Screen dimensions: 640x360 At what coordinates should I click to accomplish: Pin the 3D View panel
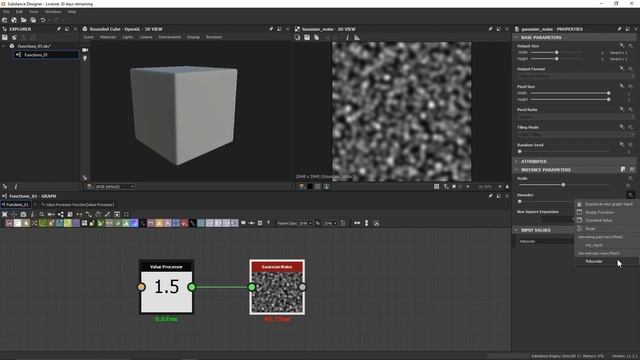tap(271, 29)
